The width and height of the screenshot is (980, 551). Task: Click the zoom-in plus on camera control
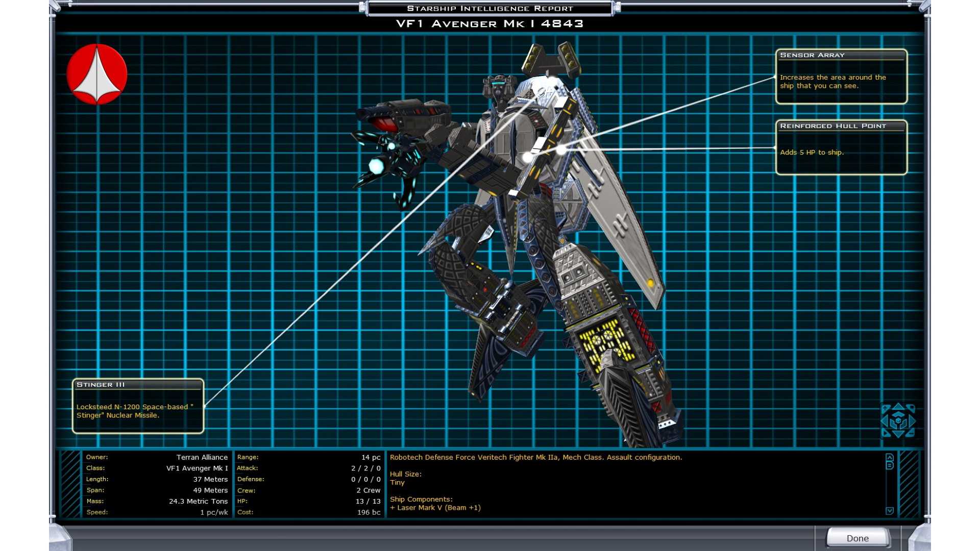(885, 408)
